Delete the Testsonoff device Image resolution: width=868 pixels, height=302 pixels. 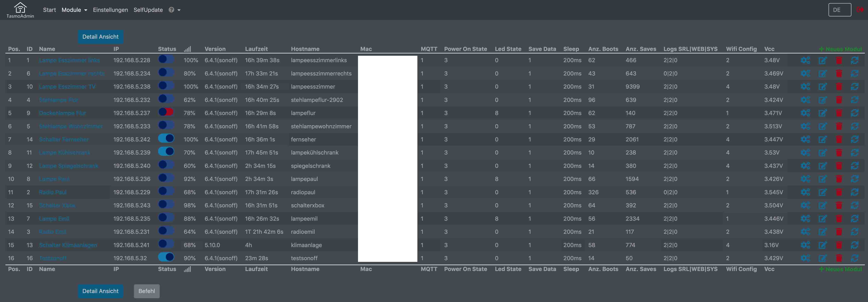pyautogui.click(x=839, y=259)
